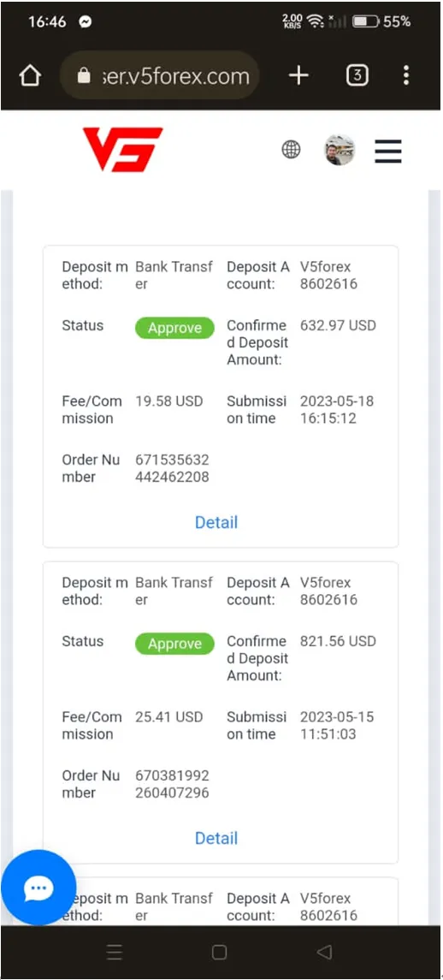Open the hamburger navigation menu
Screen dimensions: 443x980
(x=388, y=151)
